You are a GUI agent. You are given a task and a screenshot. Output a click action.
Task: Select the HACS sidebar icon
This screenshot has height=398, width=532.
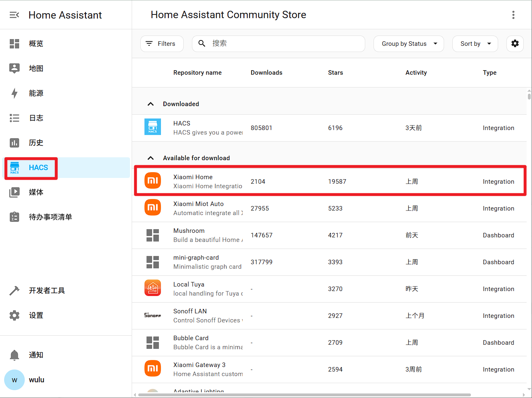pos(14,168)
